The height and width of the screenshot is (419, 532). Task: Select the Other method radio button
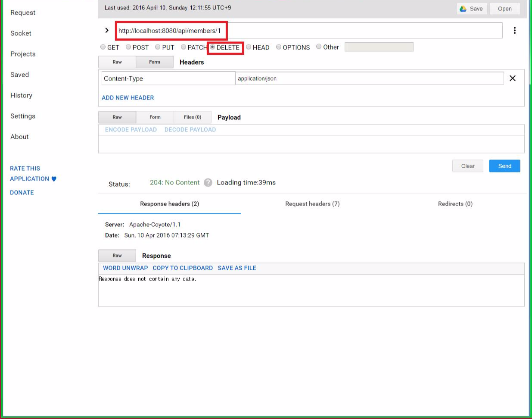click(x=319, y=47)
